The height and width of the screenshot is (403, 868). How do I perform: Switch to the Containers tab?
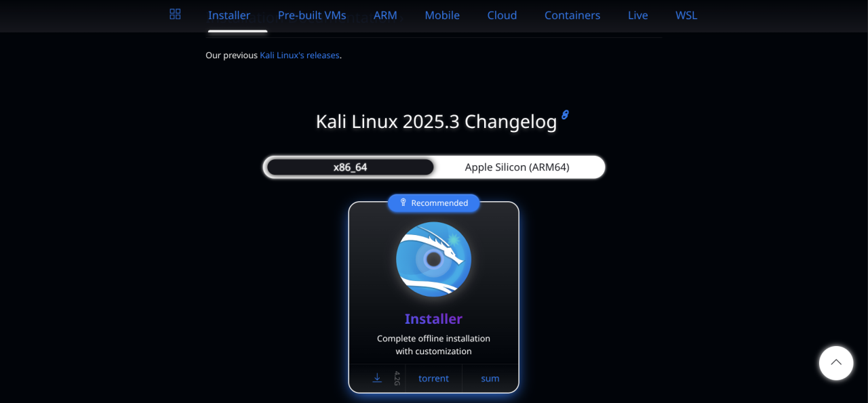point(572,15)
